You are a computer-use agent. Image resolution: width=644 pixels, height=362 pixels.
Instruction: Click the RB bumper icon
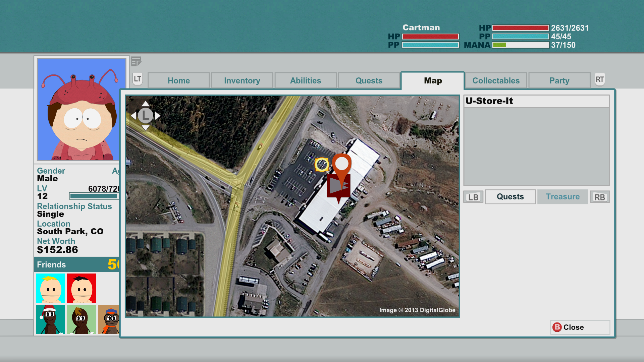(x=600, y=197)
